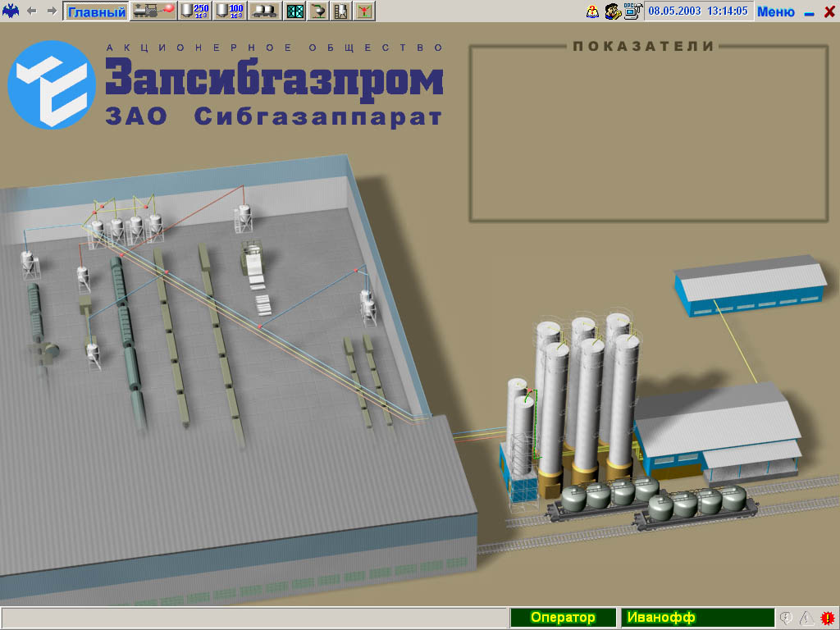Go back with the left arrow
This screenshot has width=840, height=630.
point(32,11)
